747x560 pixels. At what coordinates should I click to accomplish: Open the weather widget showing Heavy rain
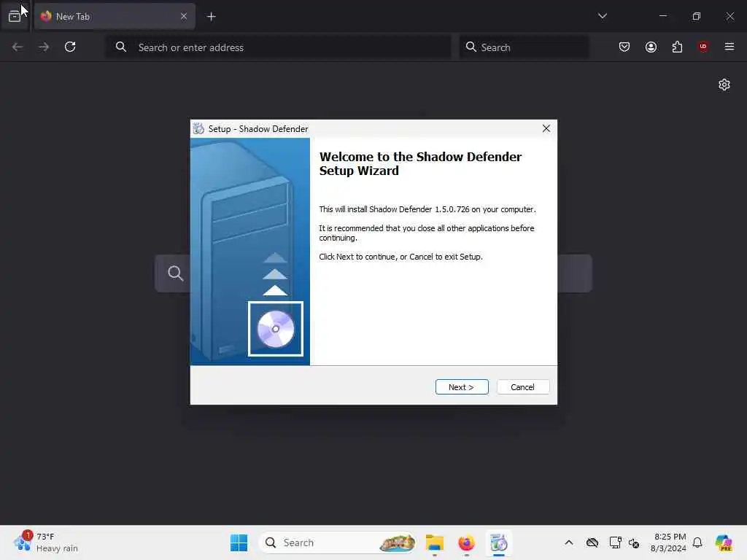46,542
